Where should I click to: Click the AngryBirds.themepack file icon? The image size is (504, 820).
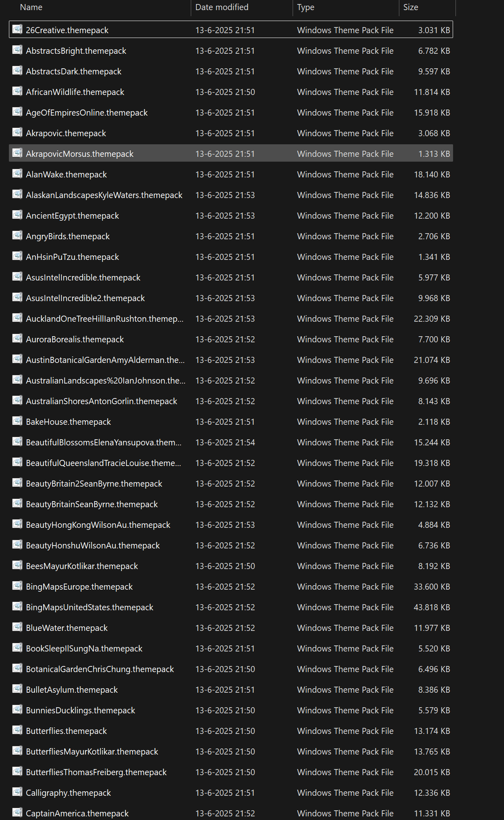17,236
